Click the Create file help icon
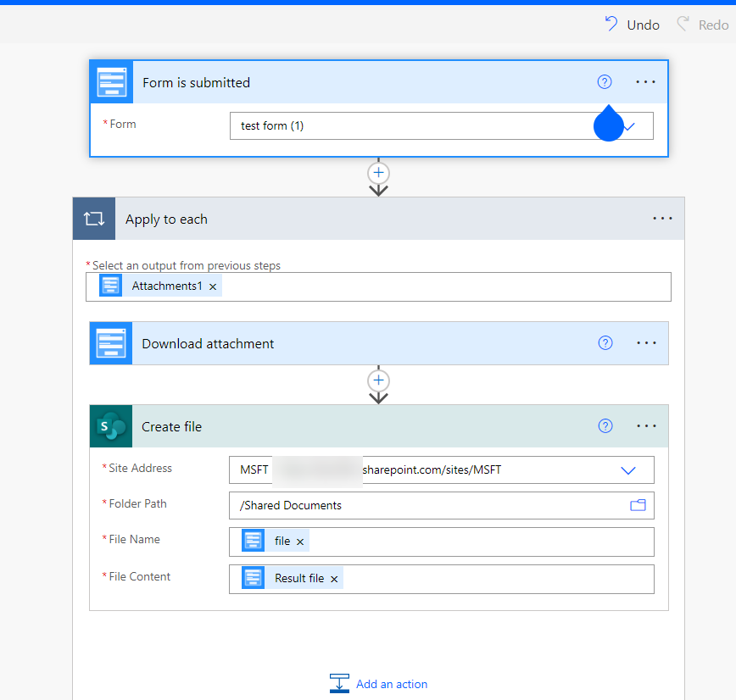736x700 pixels. click(605, 426)
